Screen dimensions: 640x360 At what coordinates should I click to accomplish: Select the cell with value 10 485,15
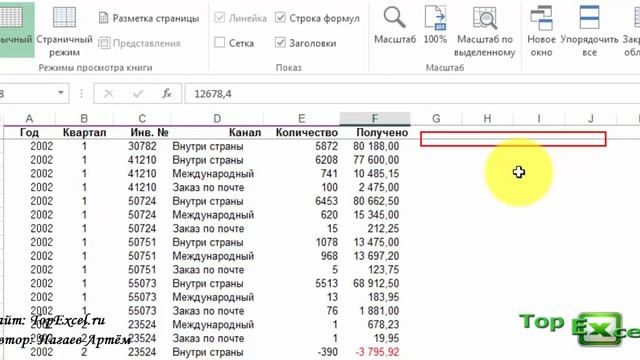pyautogui.click(x=375, y=173)
